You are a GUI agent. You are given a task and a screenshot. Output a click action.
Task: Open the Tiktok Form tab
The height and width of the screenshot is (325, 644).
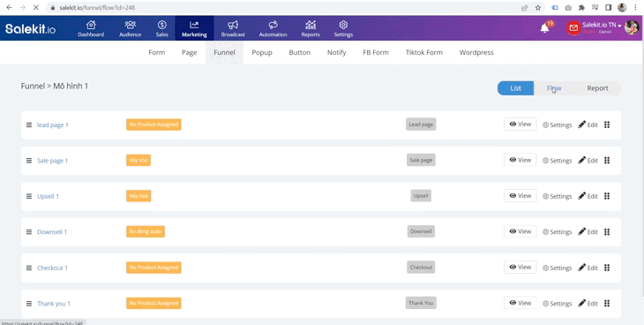pos(423,52)
